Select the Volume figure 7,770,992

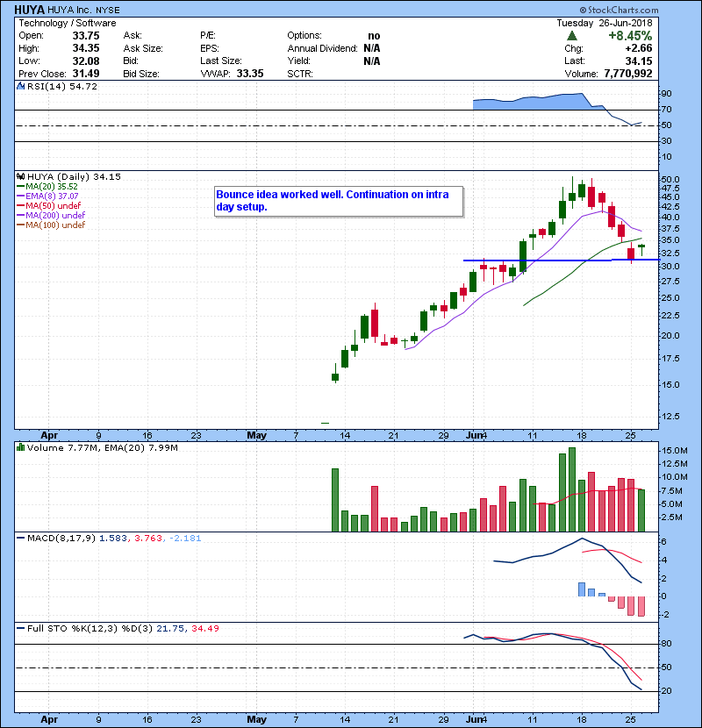coord(628,74)
